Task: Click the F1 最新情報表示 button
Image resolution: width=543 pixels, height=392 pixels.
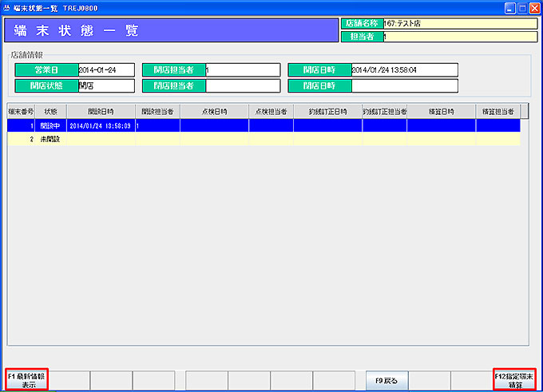Action: click(27, 379)
